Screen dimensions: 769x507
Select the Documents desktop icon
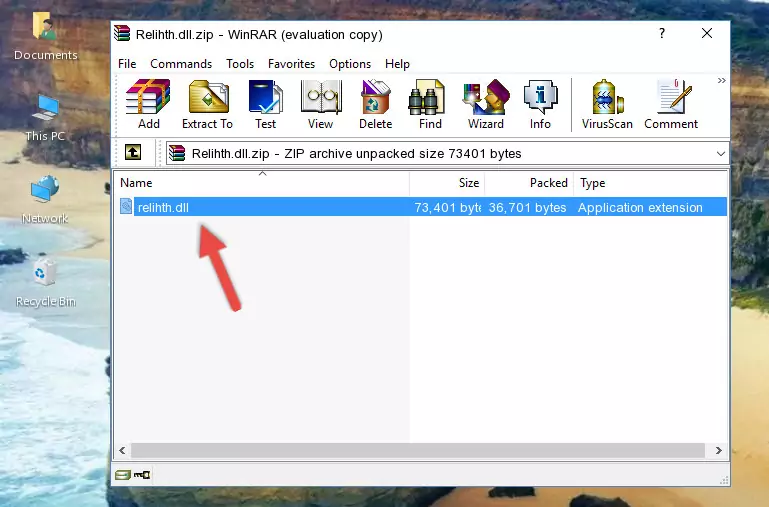click(46, 37)
